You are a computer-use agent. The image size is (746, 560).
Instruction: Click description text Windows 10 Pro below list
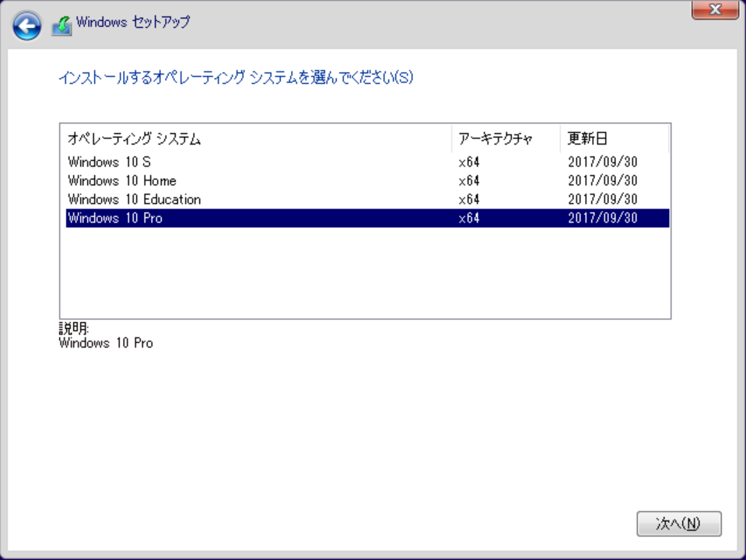tap(106, 343)
